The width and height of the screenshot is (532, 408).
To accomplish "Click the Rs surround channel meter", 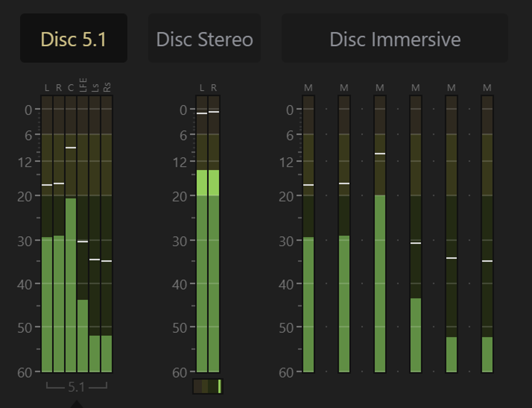I will click(x=106, y=234).
